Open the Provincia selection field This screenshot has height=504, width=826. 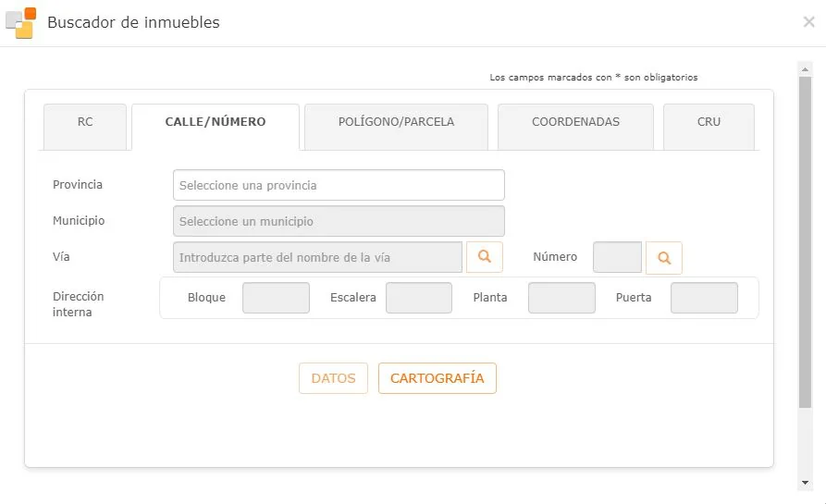click(339, 185)
